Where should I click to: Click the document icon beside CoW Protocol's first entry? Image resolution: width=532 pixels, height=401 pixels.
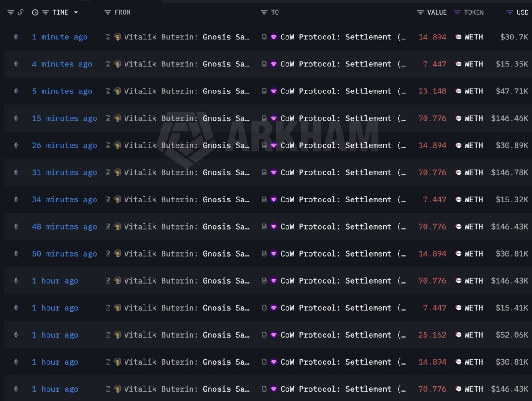pyautogui.click(x=264, y=37)
